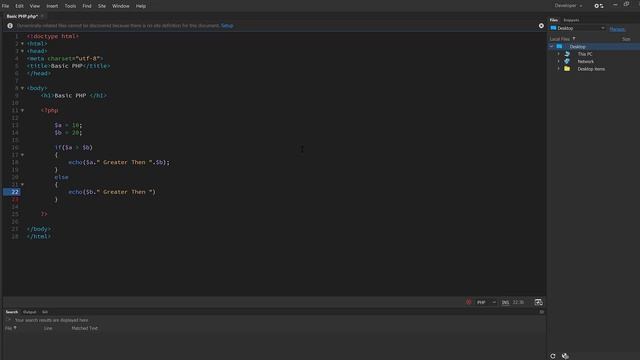
Task: Click the $a = 10 assignment line
Action: [68, 125]
